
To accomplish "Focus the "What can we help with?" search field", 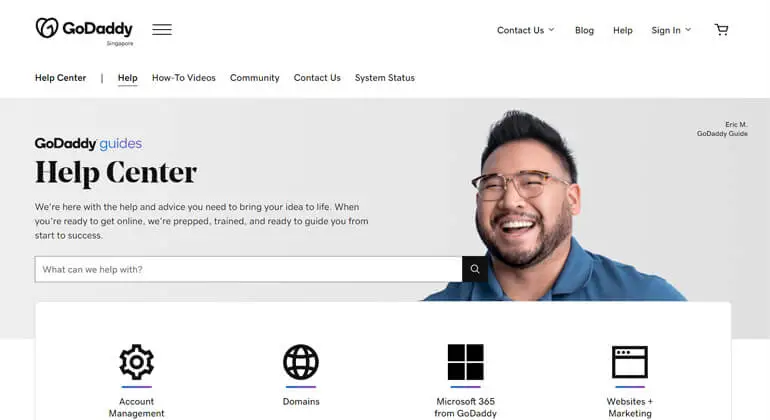I will point(248,269).
